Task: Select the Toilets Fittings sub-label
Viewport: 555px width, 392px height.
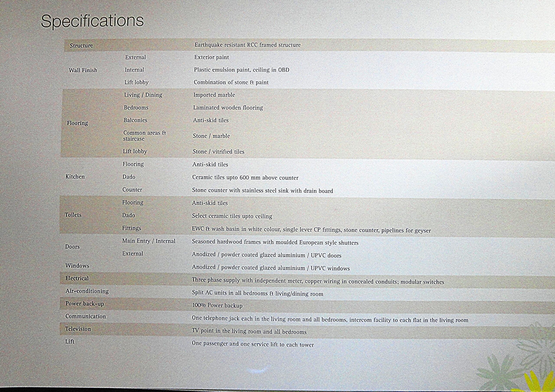Action: (132, 228)
